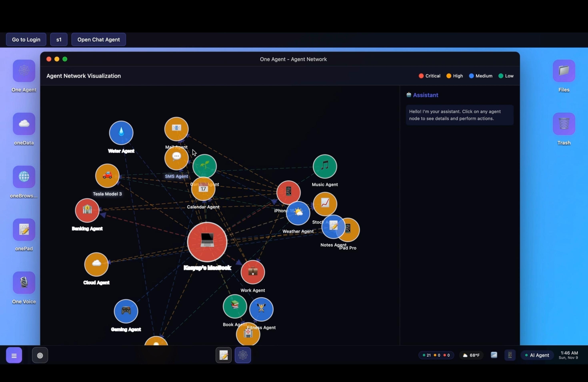588x382 pixels.
Task: Click the AI Agent status indicator
Action: [x=537, y=355]
